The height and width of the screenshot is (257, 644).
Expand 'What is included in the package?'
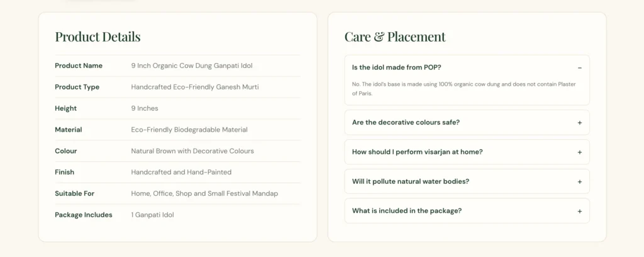click(x=467, y=211)
